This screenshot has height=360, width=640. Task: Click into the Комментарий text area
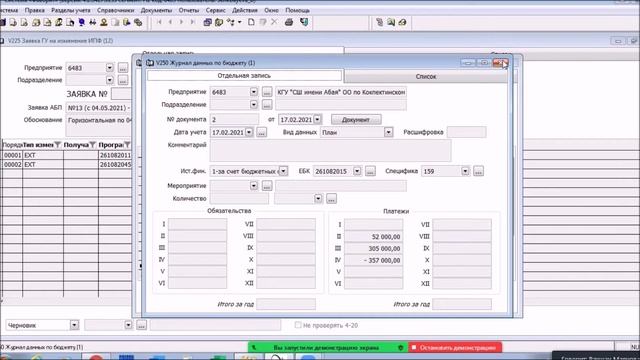coord(330,151)
